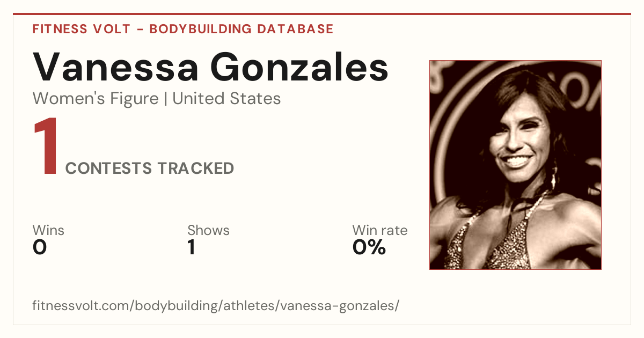
Task: Select the Women's Figure division text
Action: pyautogui.click(x=96, y=99)
